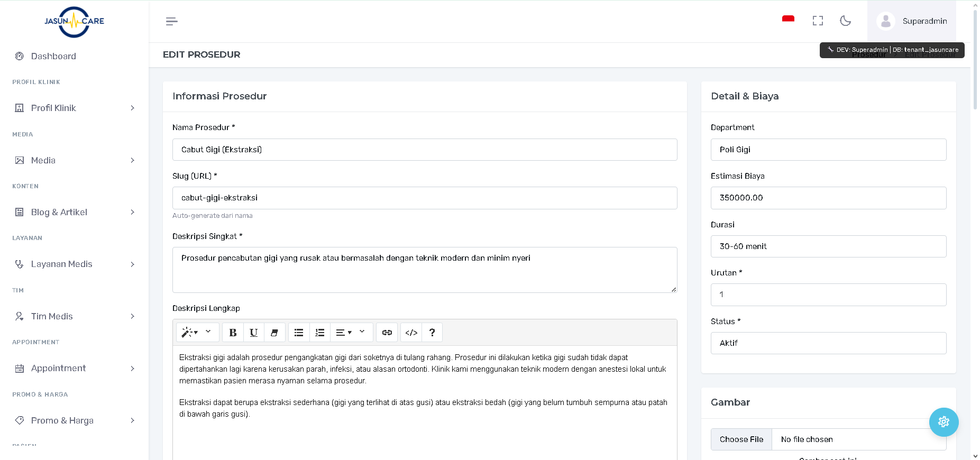
Task: Click the Choose File button
Action: tap(741, 439)
